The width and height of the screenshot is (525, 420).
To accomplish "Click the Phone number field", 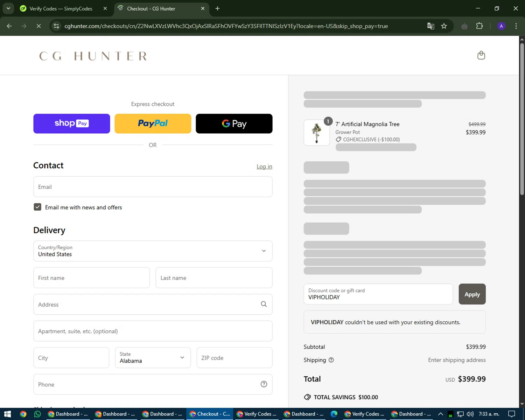I will (x=153, y=384).
